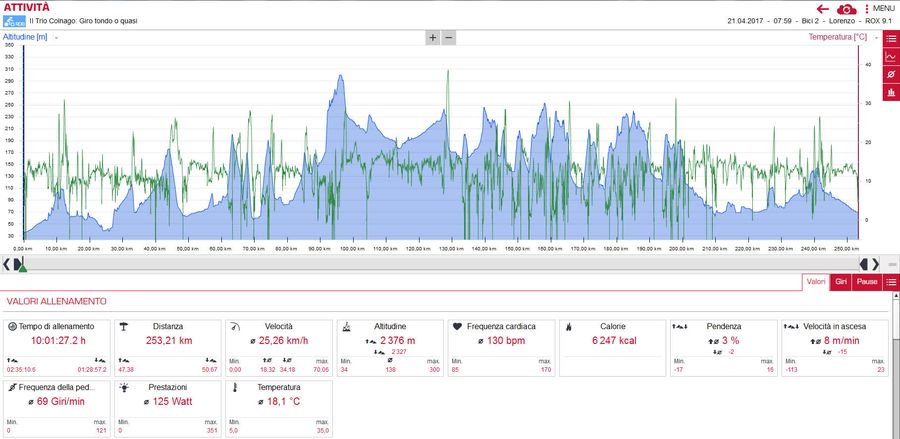
Task: Click the clock icon on Tempo di allenamento
Action: [13, 326]
